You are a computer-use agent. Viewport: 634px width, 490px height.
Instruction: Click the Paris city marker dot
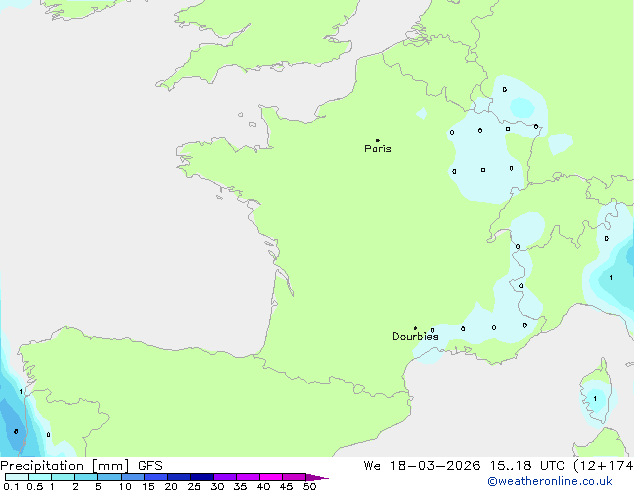pyautogui.click(x=377, y=141)
